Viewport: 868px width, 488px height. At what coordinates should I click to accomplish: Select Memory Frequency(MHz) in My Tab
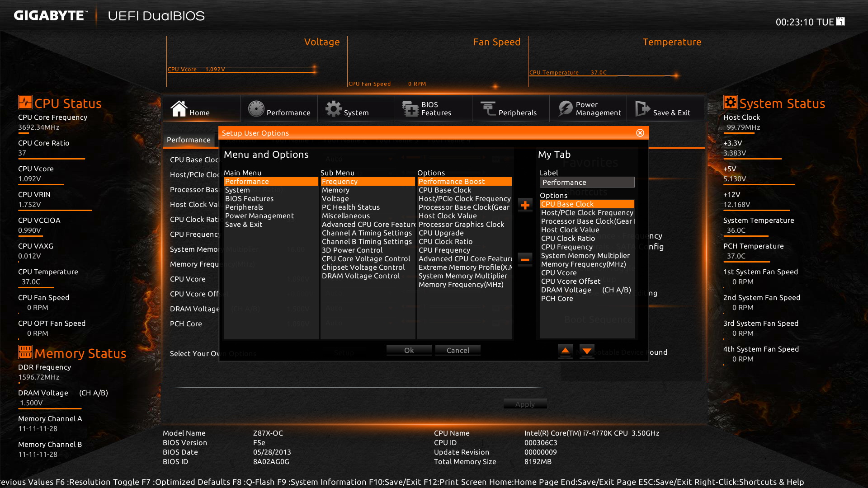pos(587,264)
